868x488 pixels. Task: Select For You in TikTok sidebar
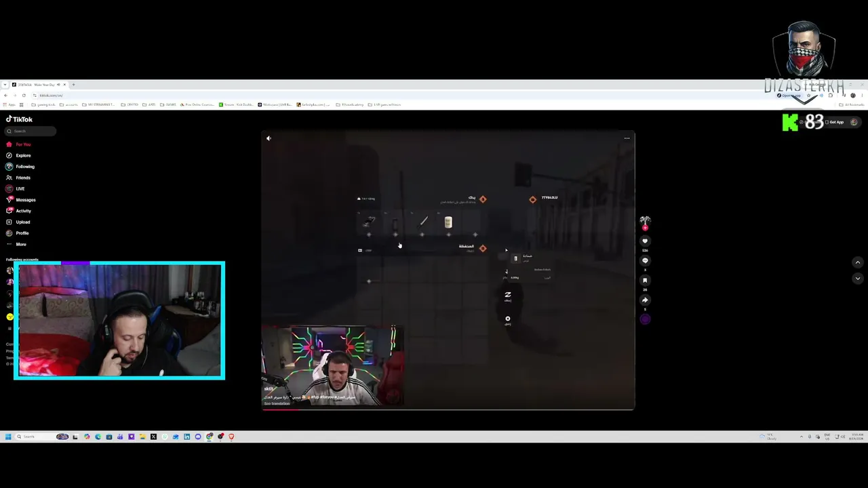coord(19,144)
